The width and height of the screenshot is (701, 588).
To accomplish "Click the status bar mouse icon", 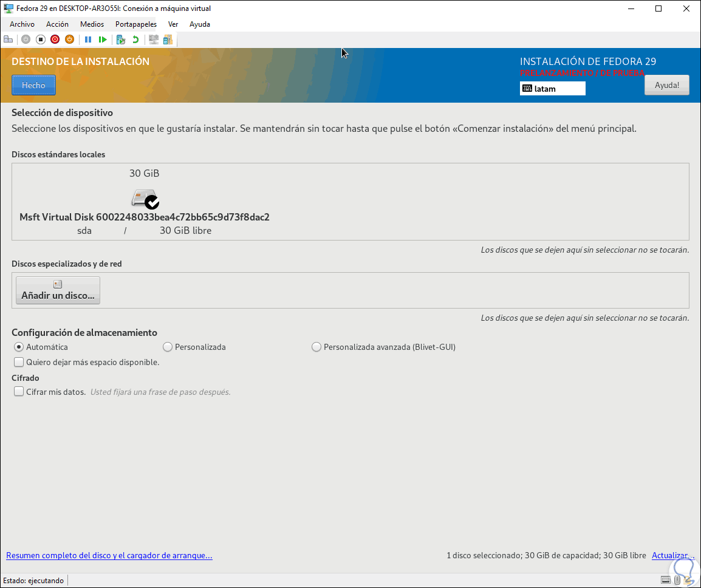I will [x=677, y=580].
